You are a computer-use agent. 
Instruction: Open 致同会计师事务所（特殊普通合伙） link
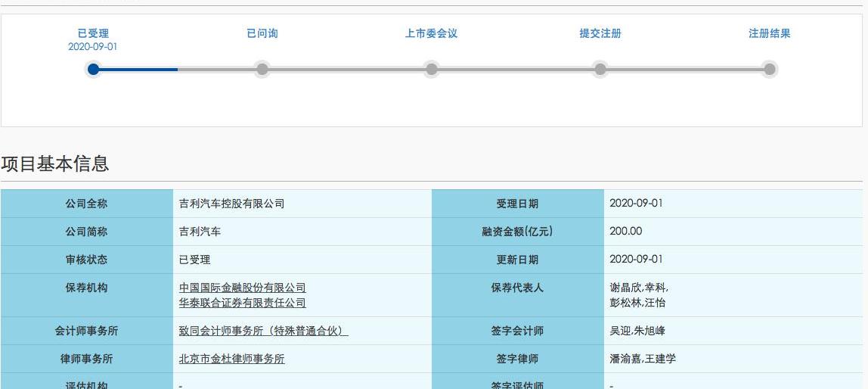click(x=263, y=331)
